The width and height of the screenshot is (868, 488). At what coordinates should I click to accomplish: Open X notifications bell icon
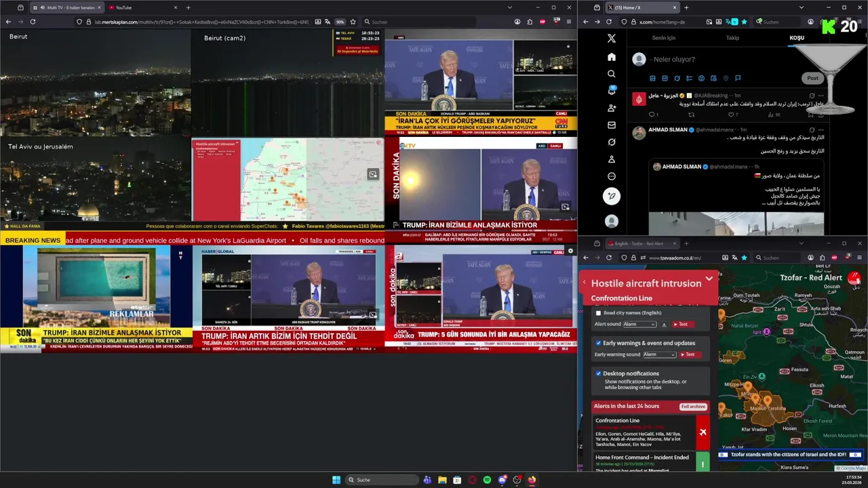point(612,91)
